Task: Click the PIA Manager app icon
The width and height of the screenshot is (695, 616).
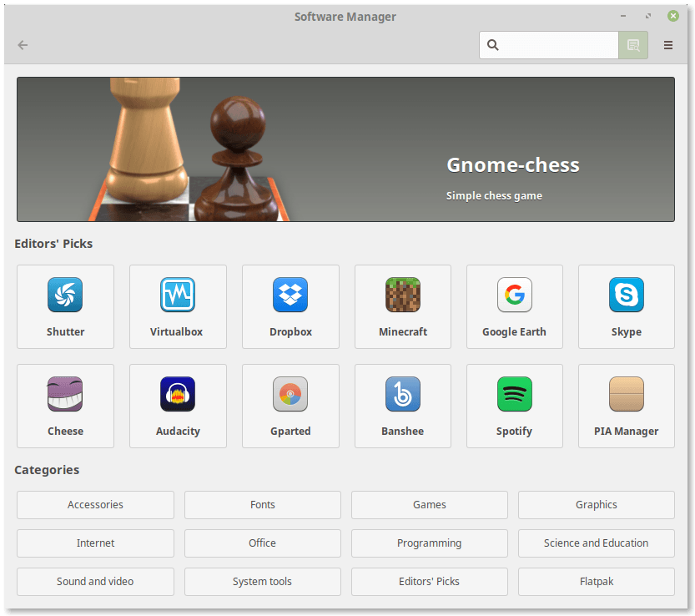Action: point(626,394)
